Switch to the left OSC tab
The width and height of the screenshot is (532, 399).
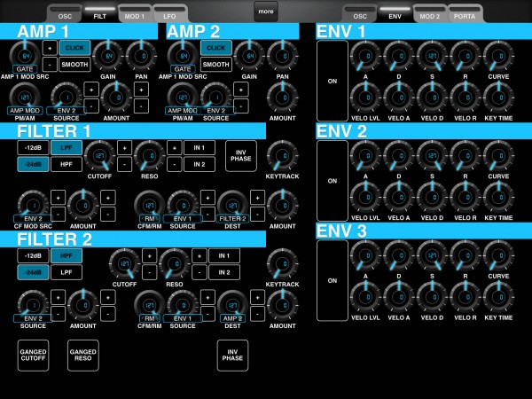65,13
